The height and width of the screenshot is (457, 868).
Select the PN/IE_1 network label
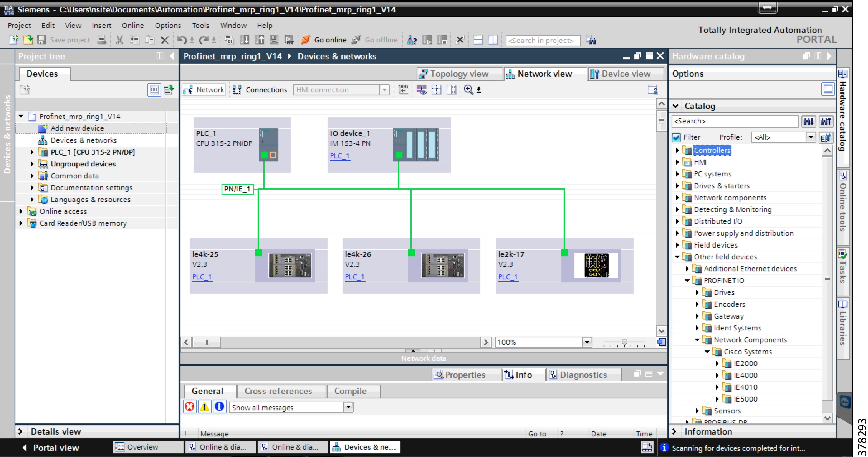click(x=237, y=189)
